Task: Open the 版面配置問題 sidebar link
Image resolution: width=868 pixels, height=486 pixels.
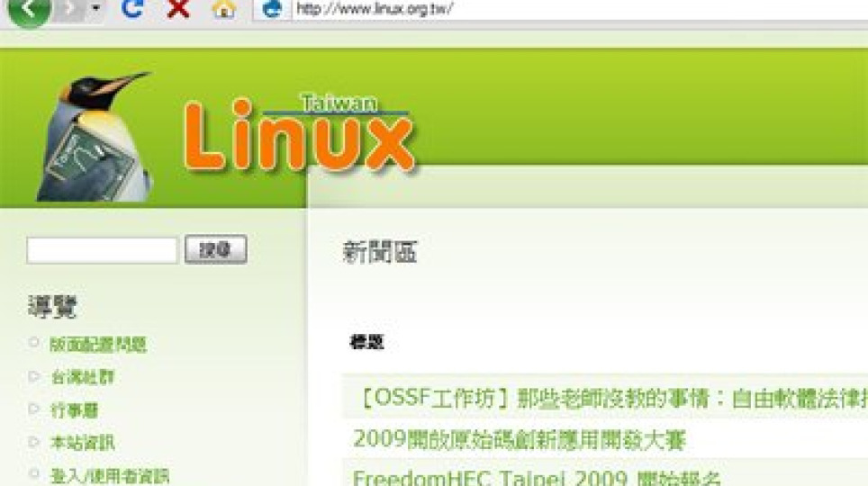Action: 98,345
